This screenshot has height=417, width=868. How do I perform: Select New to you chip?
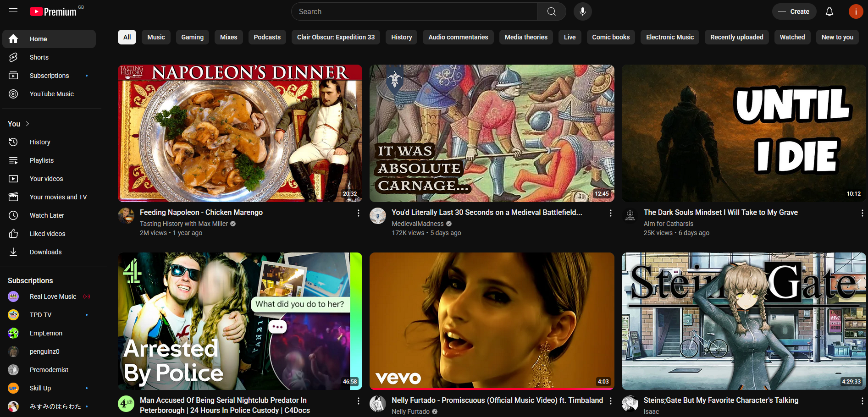pos(837,37)
